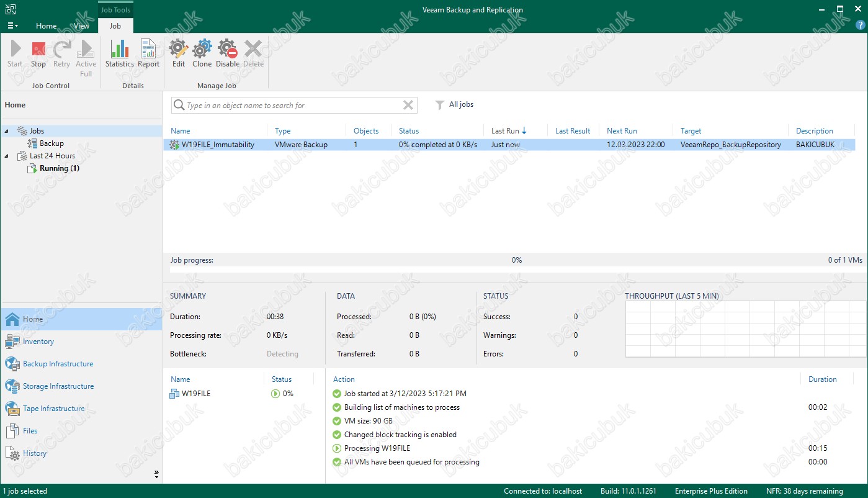This screenshot has height=498, width=868.
Task: Click 'Connected to: localhost' status entry
Action: pyautogui.click(x=543, y=491)
